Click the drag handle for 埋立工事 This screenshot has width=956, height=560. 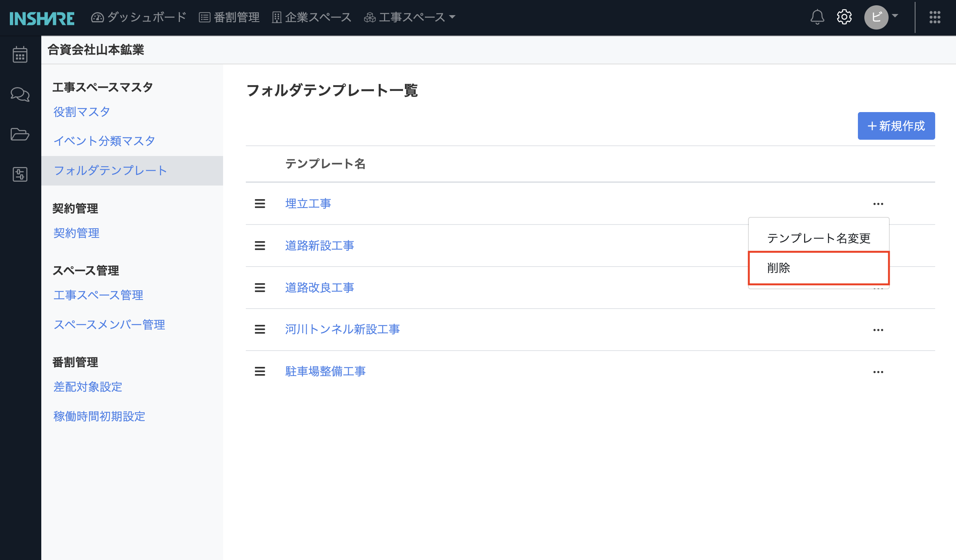pyautogui.click(x=260, y=204)
